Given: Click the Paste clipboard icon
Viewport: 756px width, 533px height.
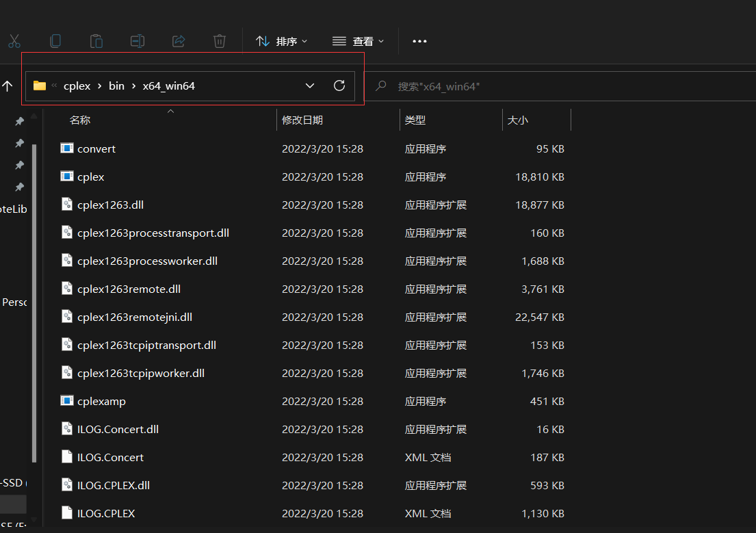Looking at the screenshot, I should click(x=96, y=41).
